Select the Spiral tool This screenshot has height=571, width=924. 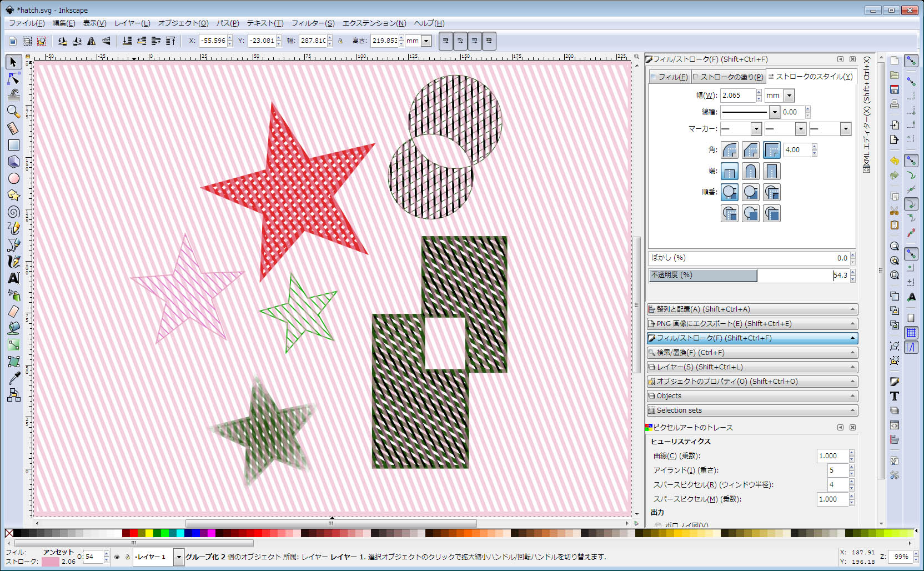pos(13,212)
